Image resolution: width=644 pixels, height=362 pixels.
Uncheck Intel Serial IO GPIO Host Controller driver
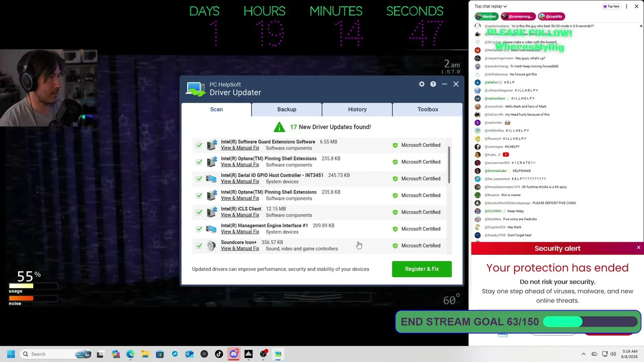coord(199,178)
